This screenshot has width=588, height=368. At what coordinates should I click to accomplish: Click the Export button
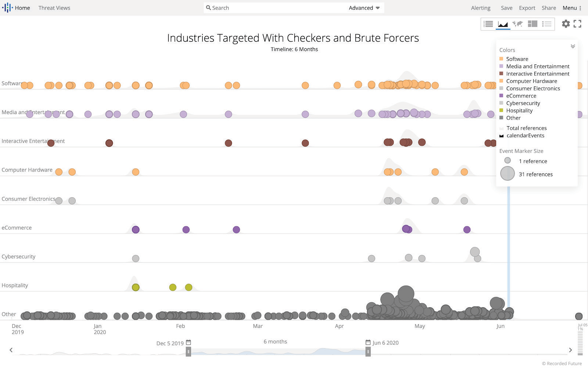coord(527,8)
